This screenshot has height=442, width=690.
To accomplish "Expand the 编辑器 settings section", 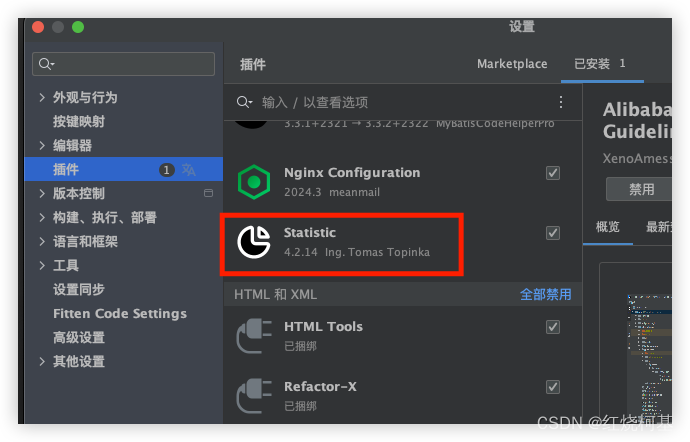I will 42,145.
